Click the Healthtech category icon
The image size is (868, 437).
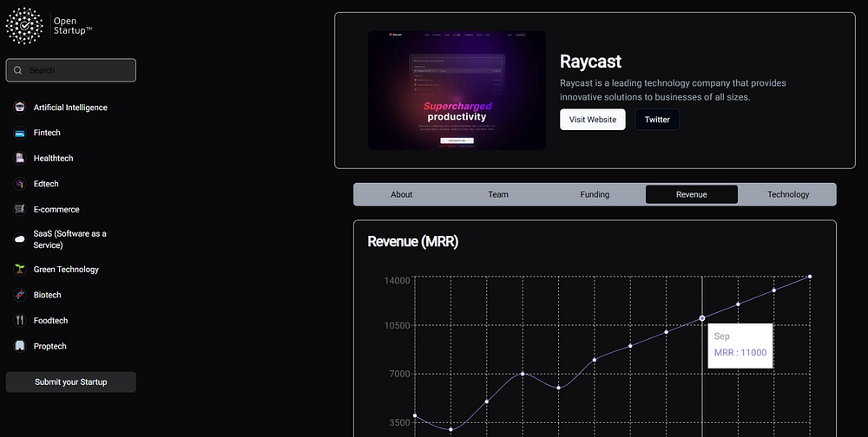[x=20, y=158]
